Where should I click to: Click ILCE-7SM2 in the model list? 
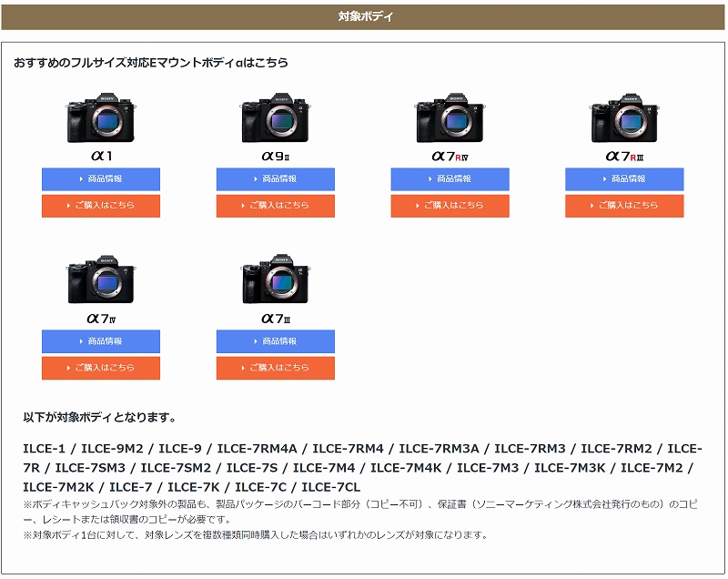176,468
